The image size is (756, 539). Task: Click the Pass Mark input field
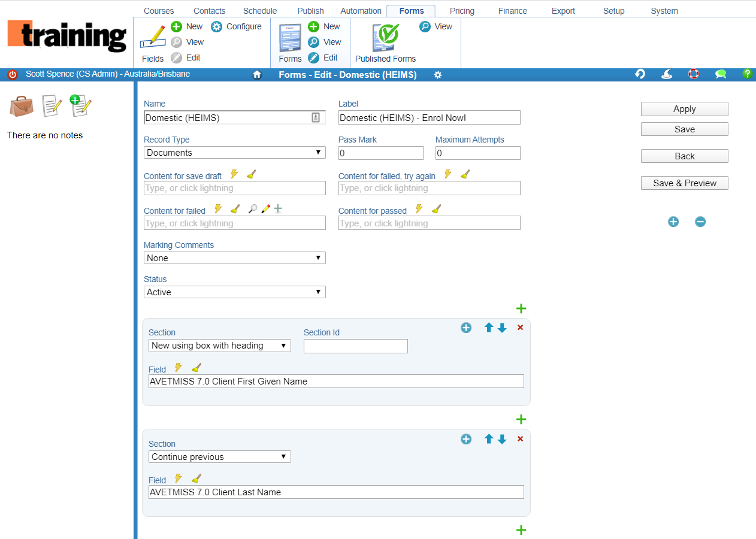click(380, 153)
